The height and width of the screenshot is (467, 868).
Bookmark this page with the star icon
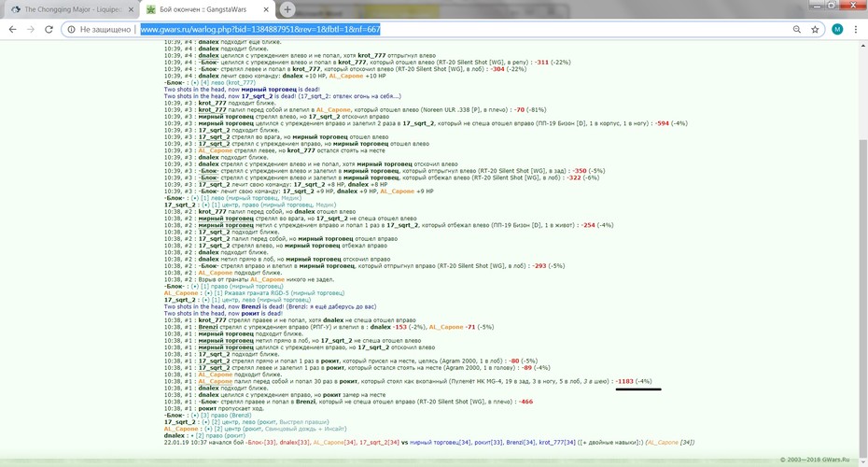[815, 29]
